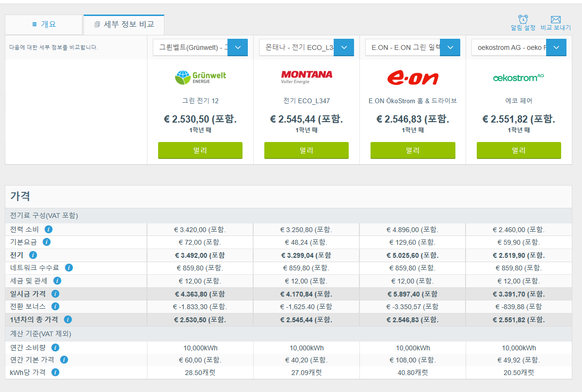Click the 비교 보내기 envelope icon
The image size is (582, 392).
tap(556, 19)
